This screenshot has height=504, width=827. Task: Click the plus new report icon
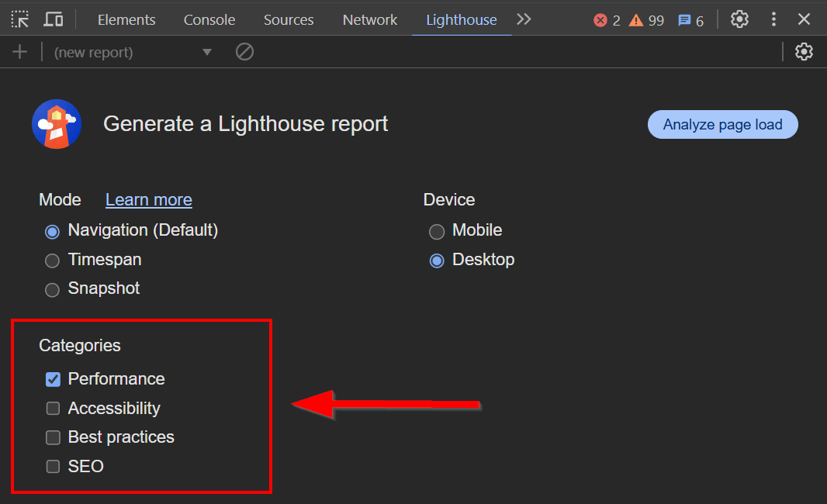20,52
